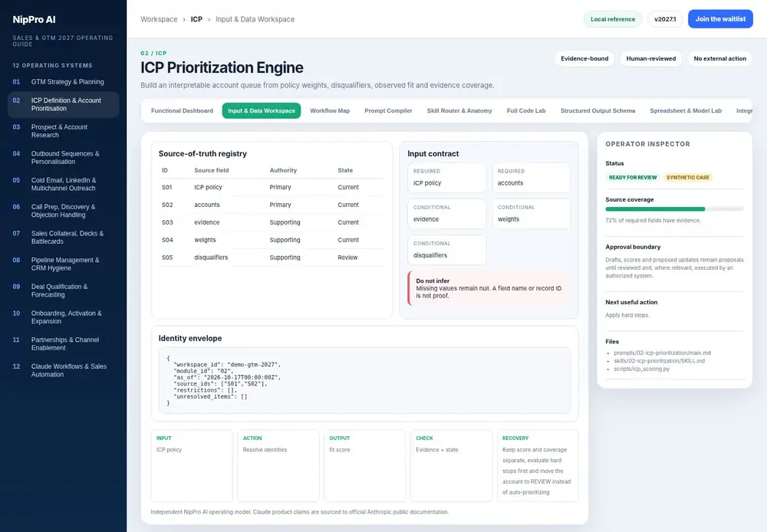The image size is (767, 532).
Task: Open skills/02-icp-prioritization/SKILL.md file
Action: pyautogui.click(x=660, y=361)
